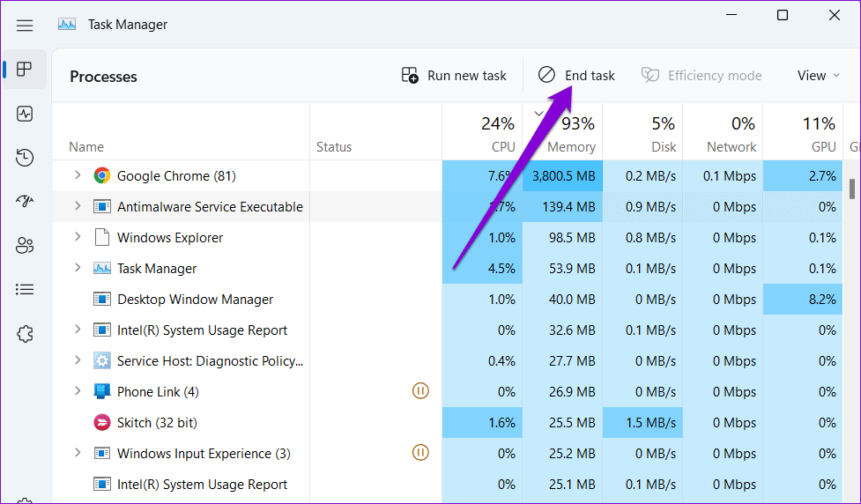The height and width of the screenshot is (504, 861).
Task: Open the Details sidebar icon
Action: point(25,289)
